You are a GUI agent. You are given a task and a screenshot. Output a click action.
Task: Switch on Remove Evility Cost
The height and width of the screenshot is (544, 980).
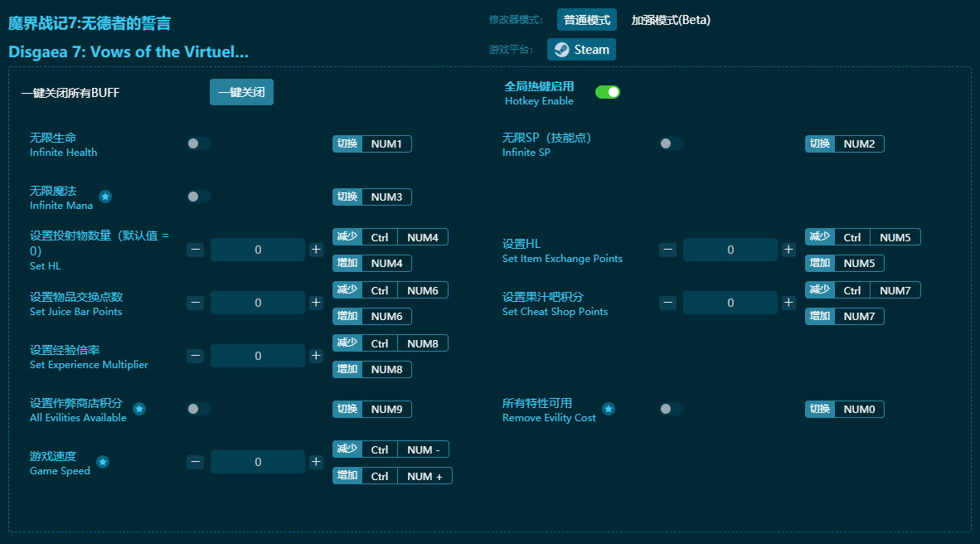pos(672,409)
